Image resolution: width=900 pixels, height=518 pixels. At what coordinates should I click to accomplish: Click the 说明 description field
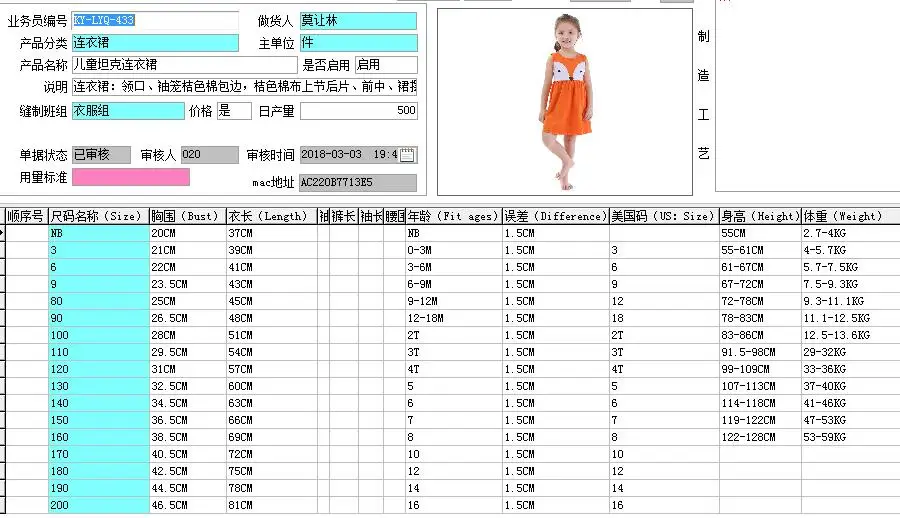pyautogui.click(x=245, y=87)
